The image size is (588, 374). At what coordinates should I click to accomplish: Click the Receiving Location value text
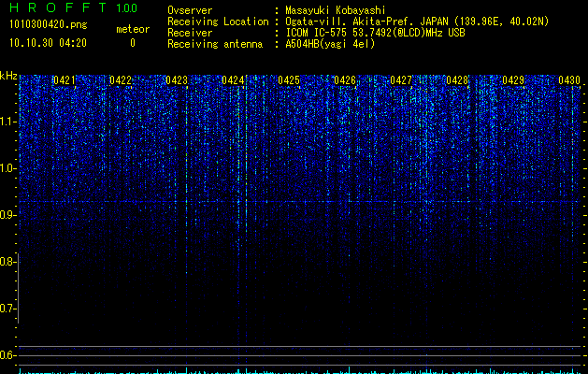(417, 22)
